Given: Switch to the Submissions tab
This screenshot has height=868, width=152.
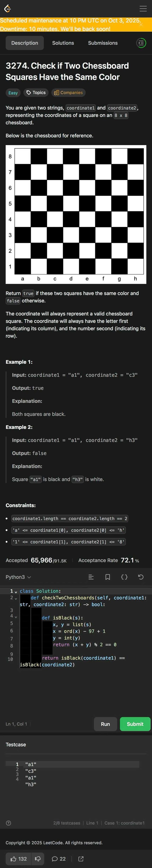Looking at the screenshot, I should click(103, 43).
